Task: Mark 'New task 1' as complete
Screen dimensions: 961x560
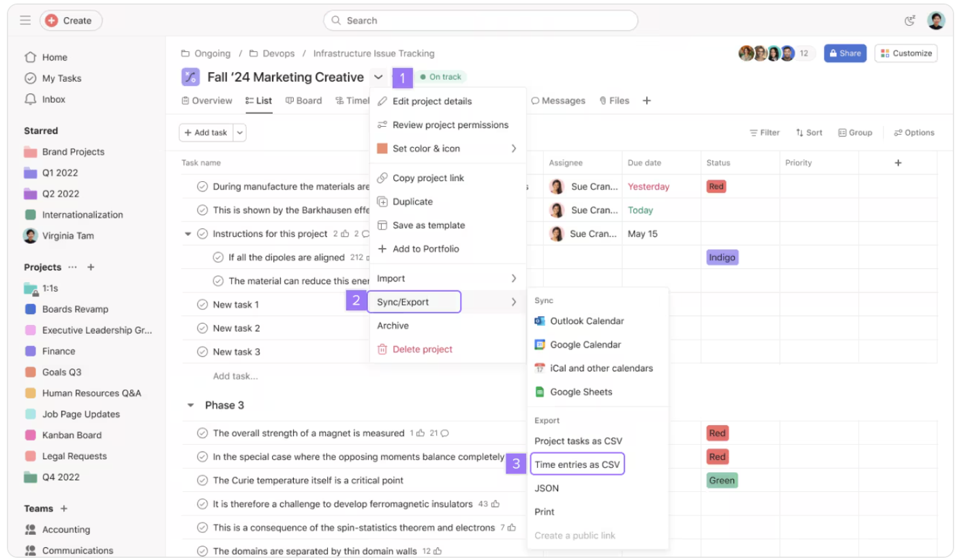Action: pyautogui.click(x=202, y=305)
